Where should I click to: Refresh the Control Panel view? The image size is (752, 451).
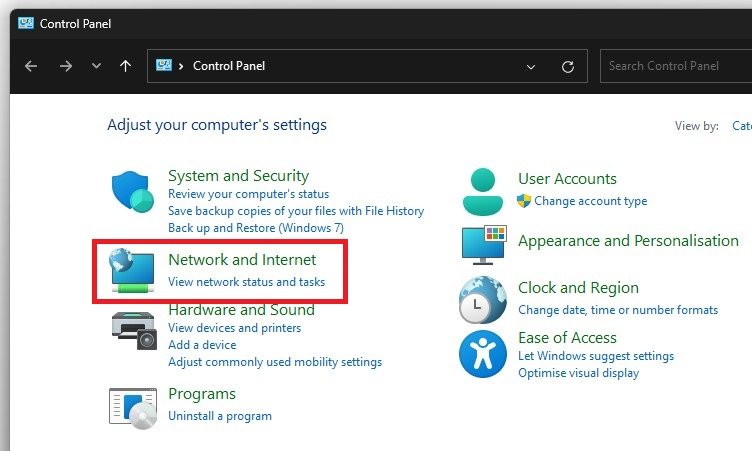[x=568, y=67]
